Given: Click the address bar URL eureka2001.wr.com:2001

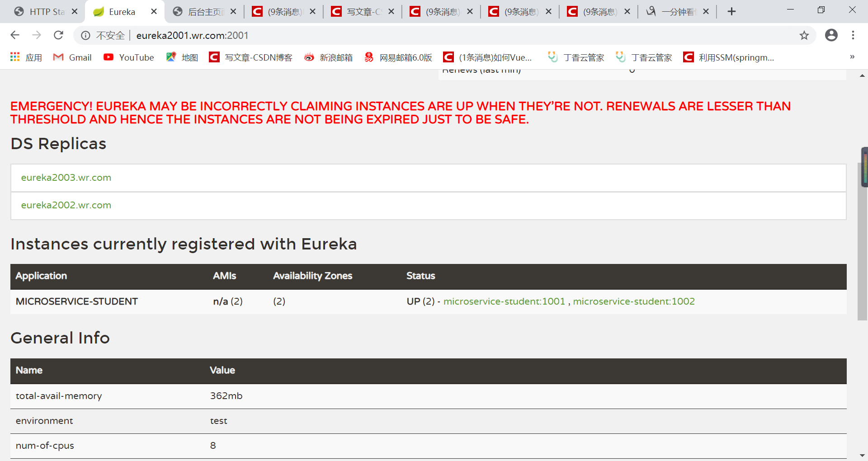Looking at the screenshot, I should point(192,35).
